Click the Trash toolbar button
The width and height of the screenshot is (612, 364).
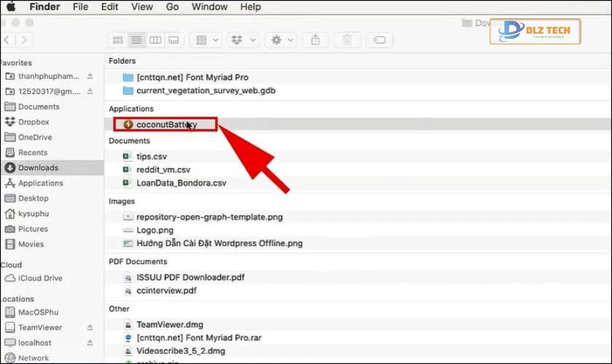click(x=347, y=40)
